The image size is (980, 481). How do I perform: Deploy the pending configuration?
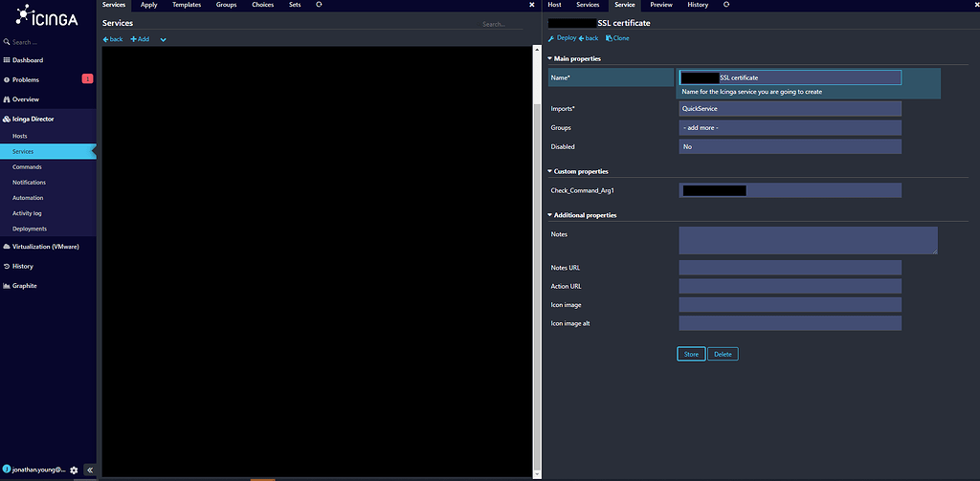point(562,38)
